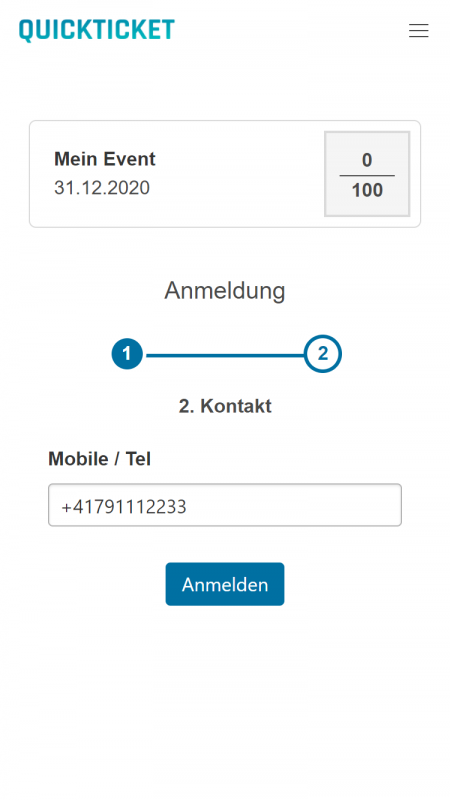The width and height of the screenshot is (450, 800).
Task: Click the letter Q in QUICKTICKET logo
Action: pos(26,31)
